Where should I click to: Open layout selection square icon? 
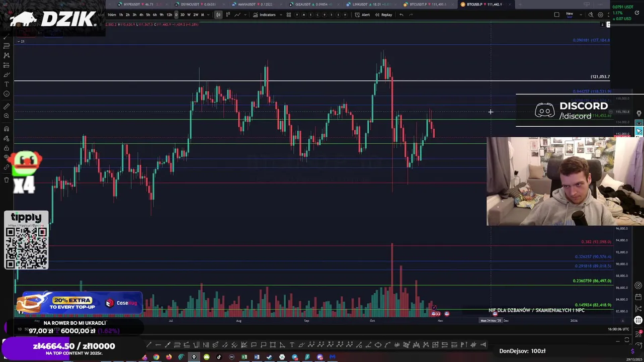pyautogui.click(x=556, y=15)
